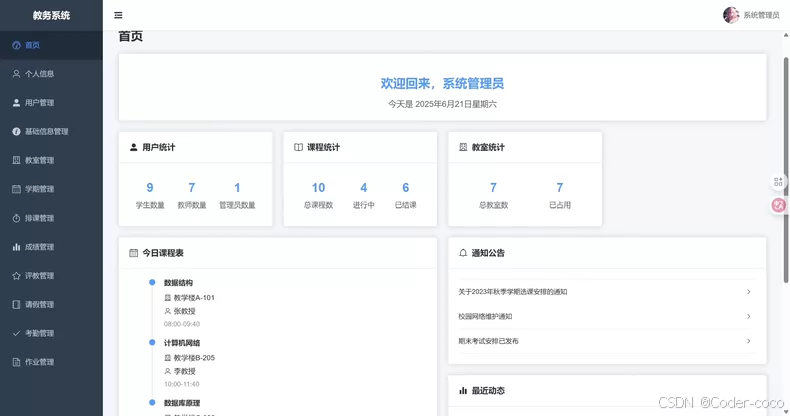Click the 今日课程表 calendar icon
The image size is (790, 416).
(134, 253)
